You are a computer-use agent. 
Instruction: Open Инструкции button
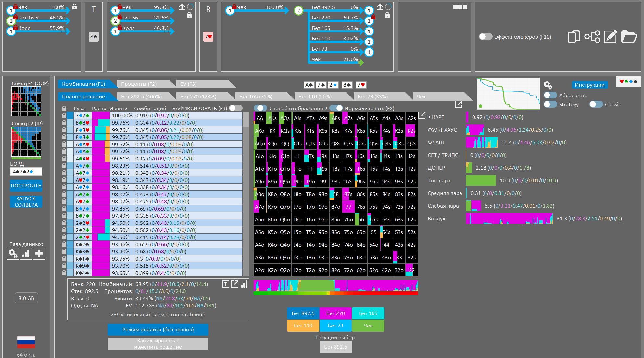(590, 85)
